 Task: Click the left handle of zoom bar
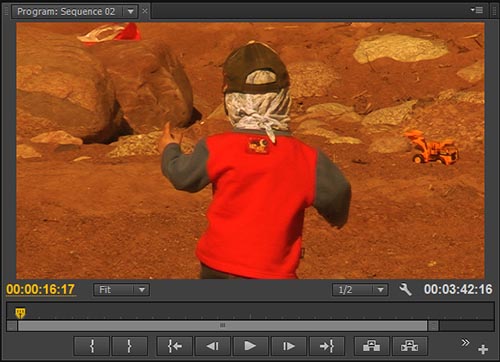point(12,326)
